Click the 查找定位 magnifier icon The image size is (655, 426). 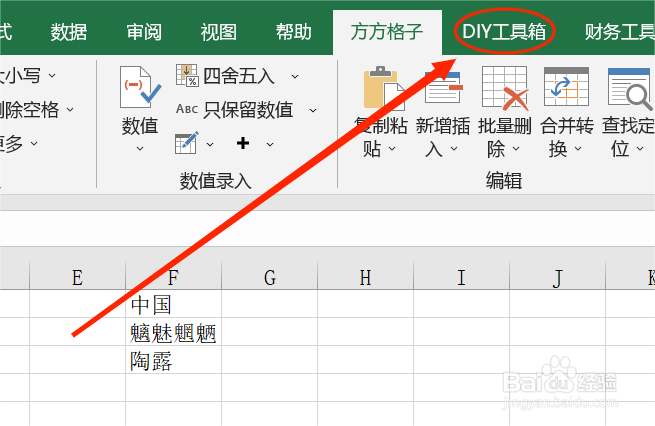(x=629, y=89)
